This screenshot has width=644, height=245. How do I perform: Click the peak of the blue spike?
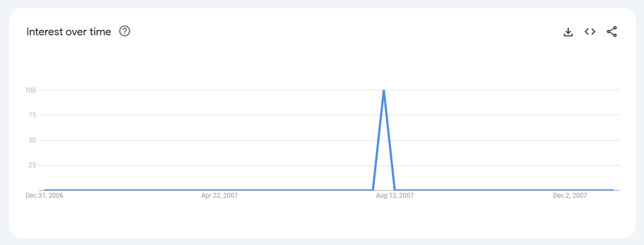pos(384,90)
